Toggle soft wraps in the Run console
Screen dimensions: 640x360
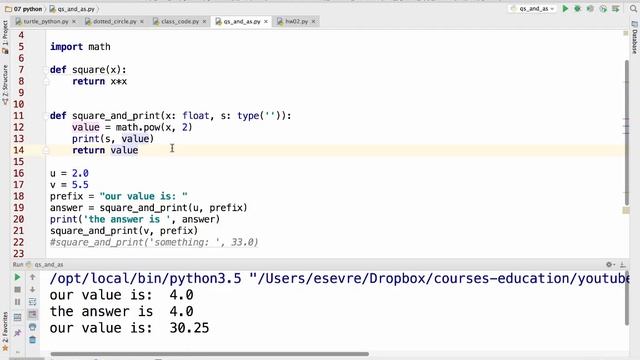(33, 302)
